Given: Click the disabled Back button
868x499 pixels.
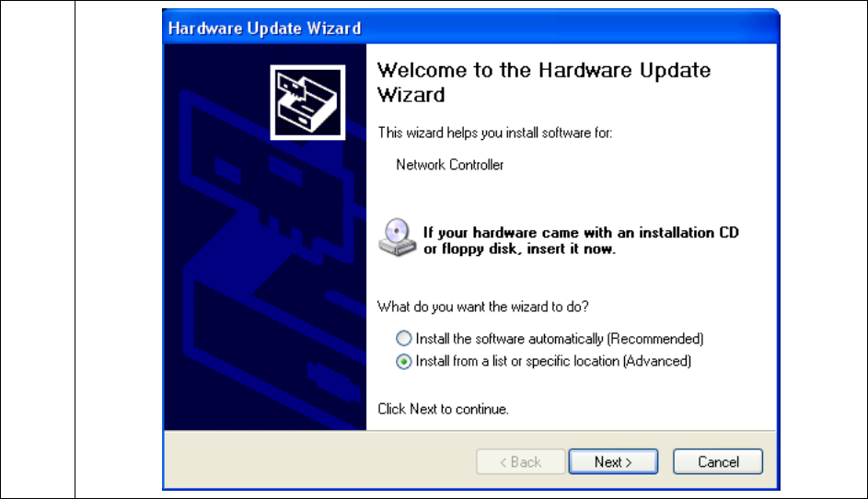Looking at the screenshot, I should 520,461.
